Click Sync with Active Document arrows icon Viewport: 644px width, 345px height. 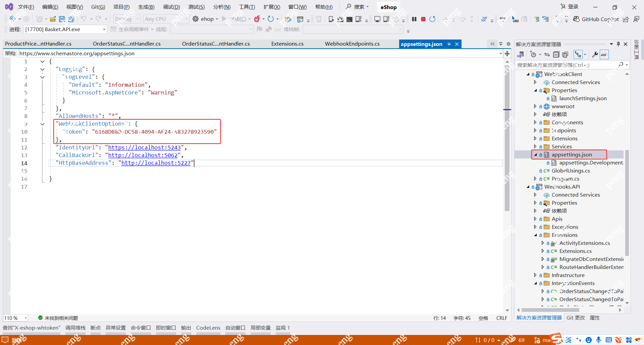click(547, 55)
